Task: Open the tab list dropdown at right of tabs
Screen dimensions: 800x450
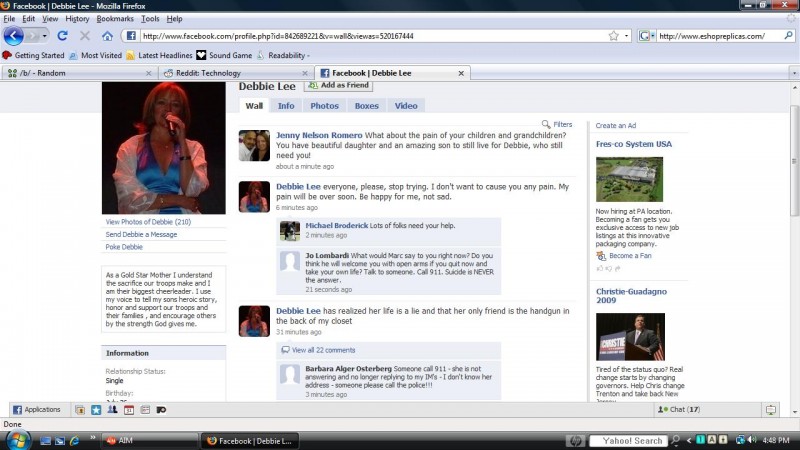Action: tap(794, 73)
